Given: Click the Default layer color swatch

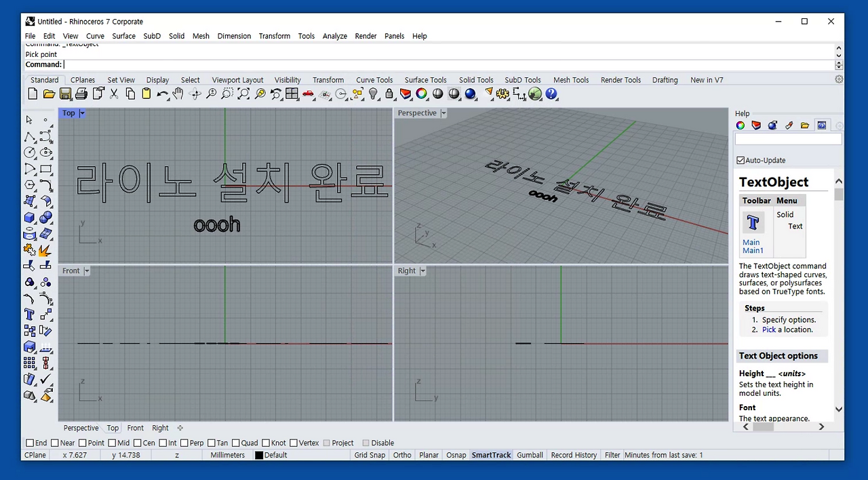Looking at the screenshot, I should click(x=259, y=455).
